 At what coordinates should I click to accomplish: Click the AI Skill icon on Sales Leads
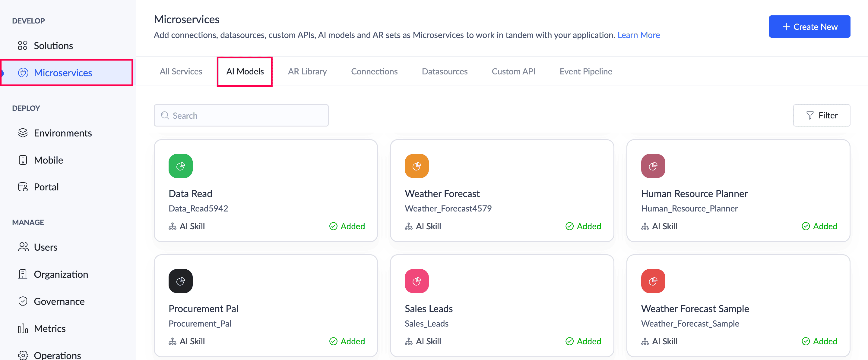(409, 341)
